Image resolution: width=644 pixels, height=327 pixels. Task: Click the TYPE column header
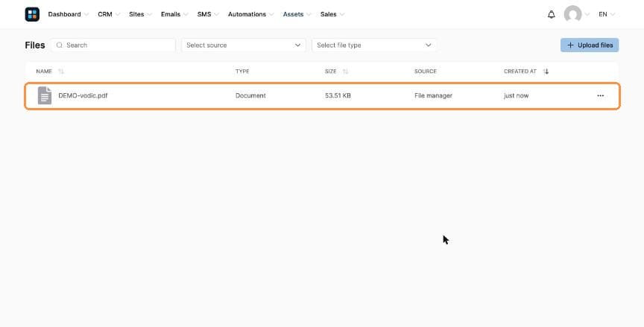coord(242,72)
